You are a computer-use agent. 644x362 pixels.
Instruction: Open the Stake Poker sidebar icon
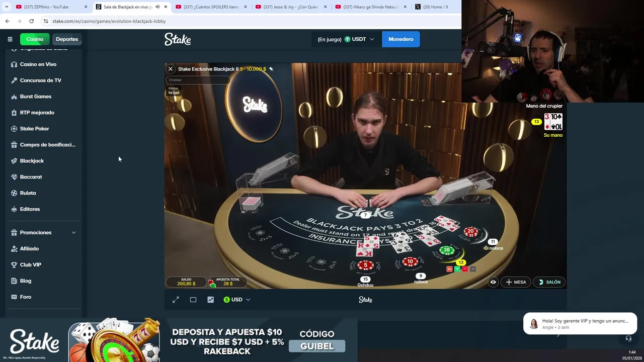[x=14, y=129]
